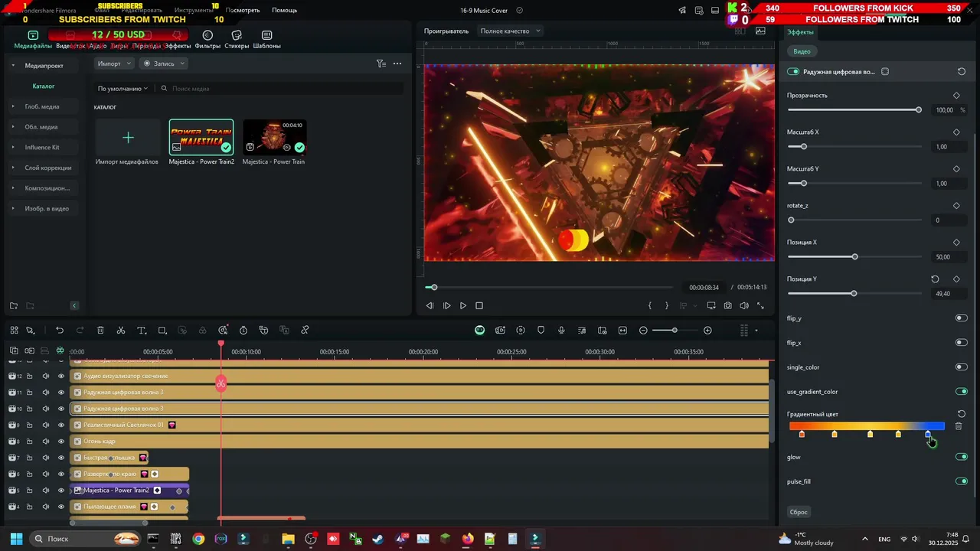Open the Запись dropdown
Viewport: 980px width, 551px height.
click(164, 64)
